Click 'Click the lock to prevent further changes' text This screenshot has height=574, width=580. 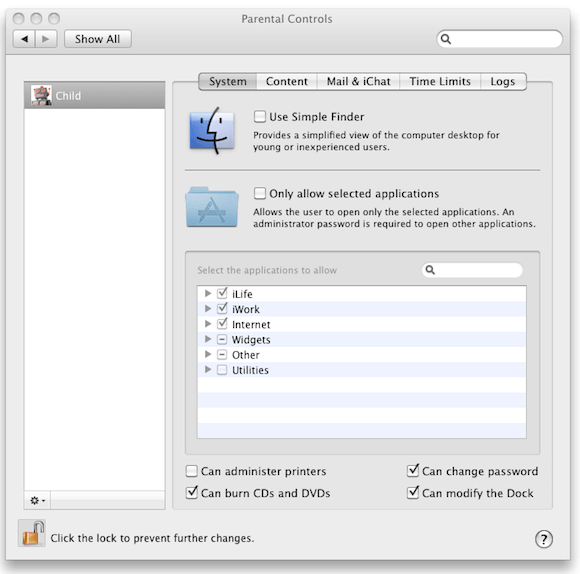152,538
